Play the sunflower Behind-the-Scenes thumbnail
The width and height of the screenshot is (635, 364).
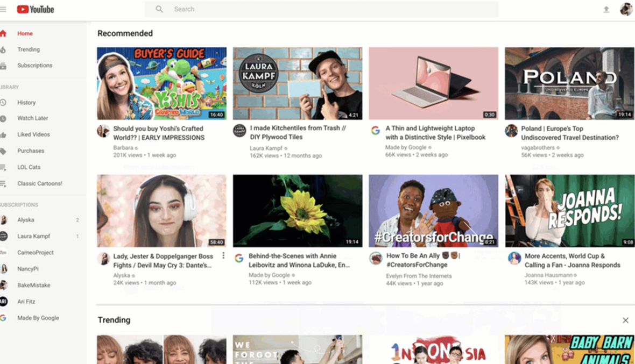click(298, 211)
